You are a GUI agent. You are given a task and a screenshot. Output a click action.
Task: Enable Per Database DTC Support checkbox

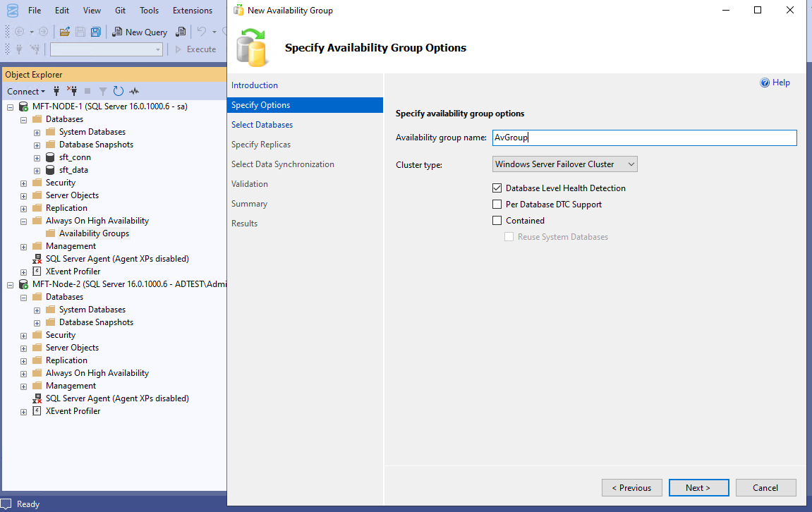coord(497,205)
